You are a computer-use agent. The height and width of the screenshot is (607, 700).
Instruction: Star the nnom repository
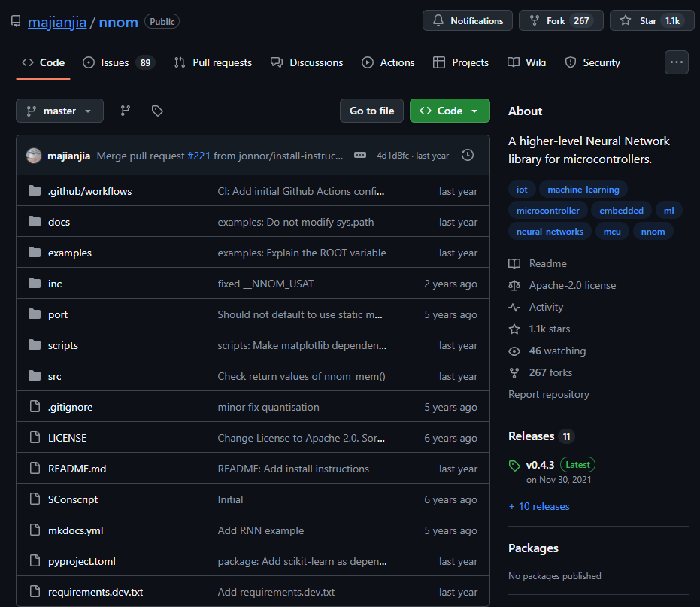pos(652,20)
